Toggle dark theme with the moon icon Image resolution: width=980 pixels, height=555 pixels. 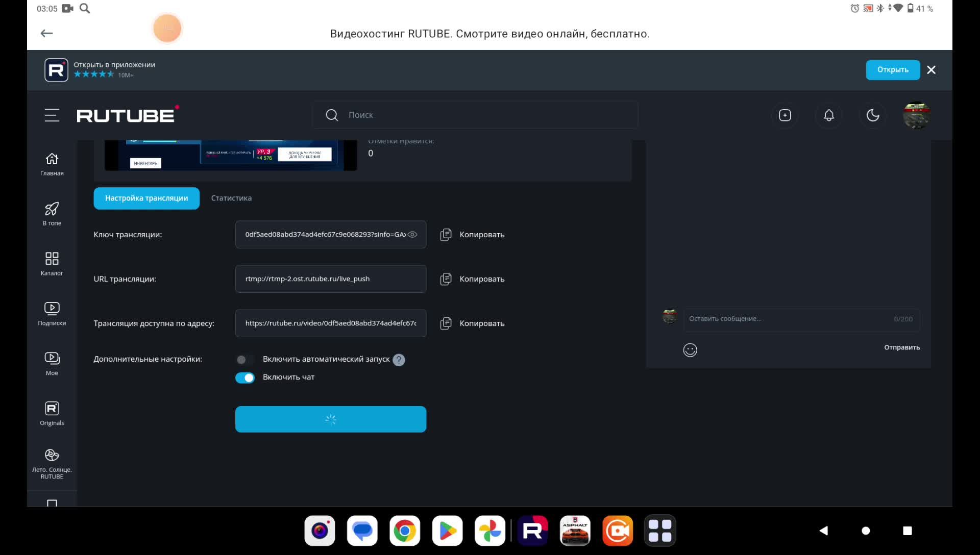873,115
